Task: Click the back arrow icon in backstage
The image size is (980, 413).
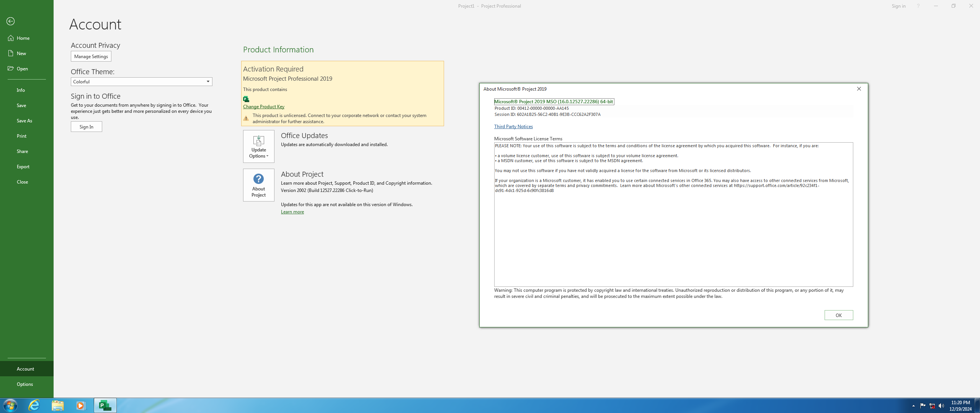Action: pos(11,21)
